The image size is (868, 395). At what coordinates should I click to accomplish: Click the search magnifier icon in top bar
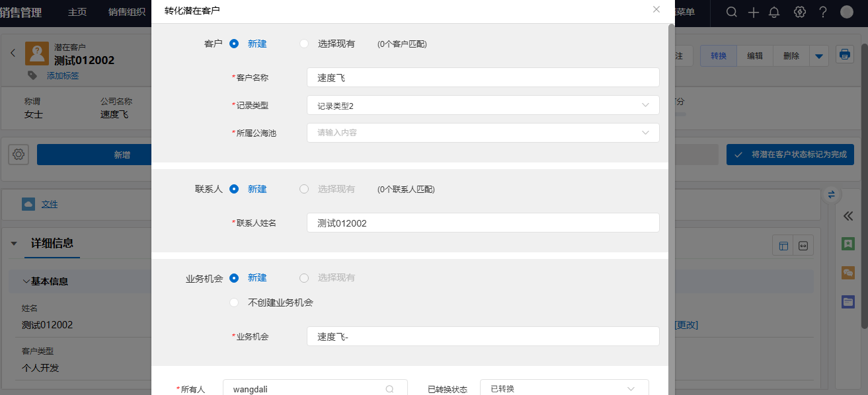click(x=731, y=12)
